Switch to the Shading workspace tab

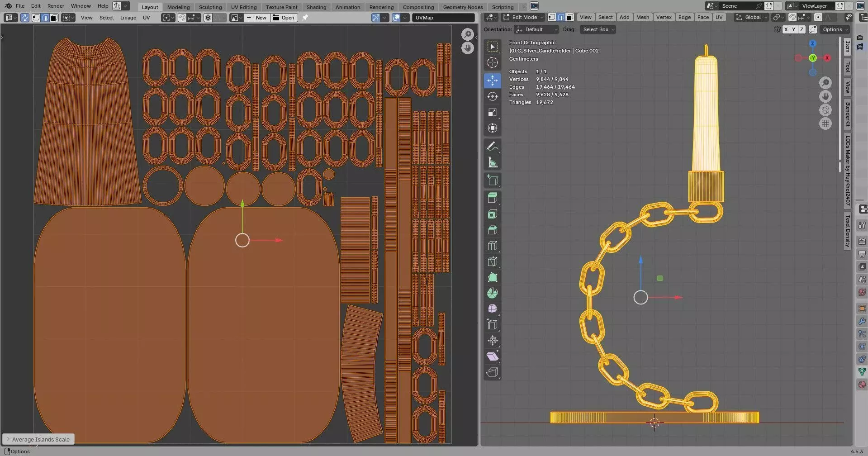coord(316,7)
